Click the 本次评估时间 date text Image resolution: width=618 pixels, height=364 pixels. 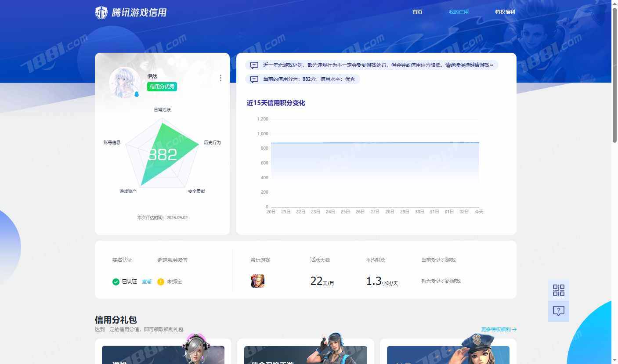click(x=163, y=218)
